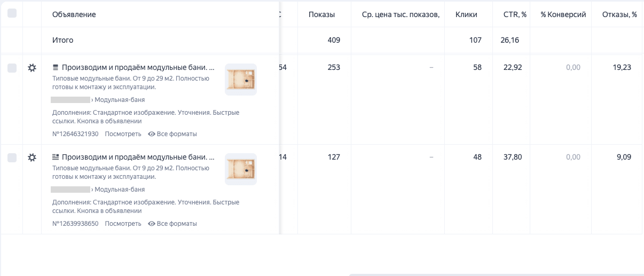The image size is (644, 276).
Task: Sort by Показы column header
Action: click(x=321, y=14)
